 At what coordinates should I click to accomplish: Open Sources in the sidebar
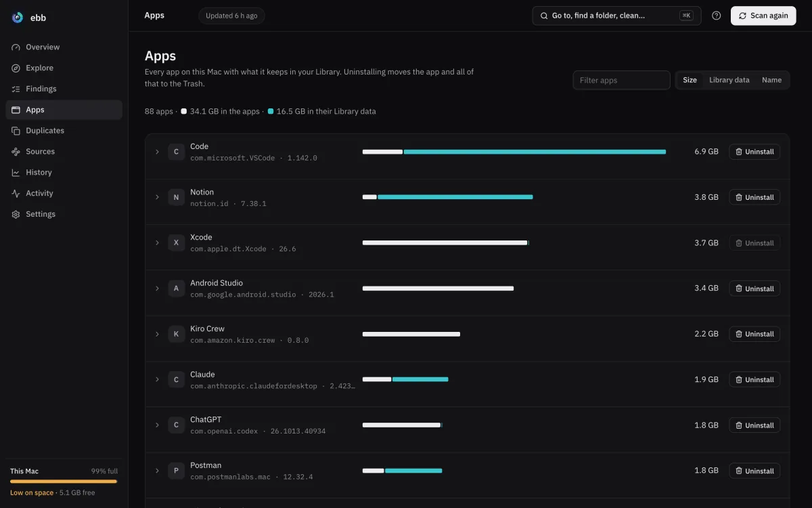(64, 152)
